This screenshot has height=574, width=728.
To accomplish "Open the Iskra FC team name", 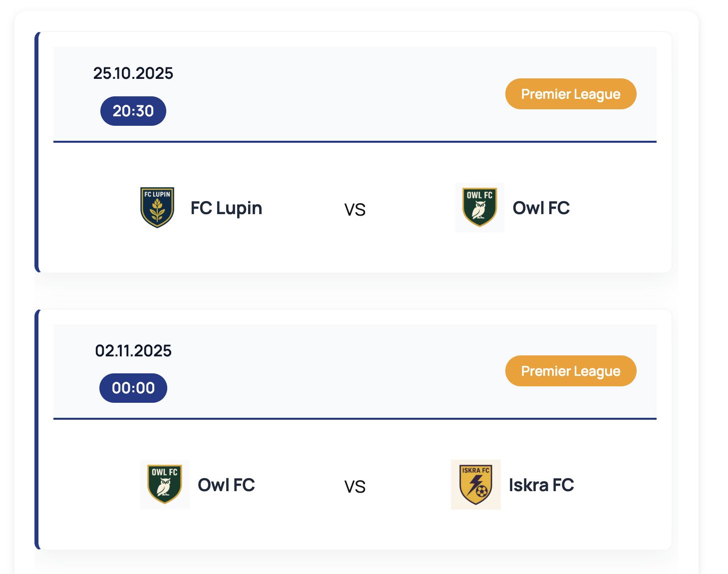I will tap(541, 485).
